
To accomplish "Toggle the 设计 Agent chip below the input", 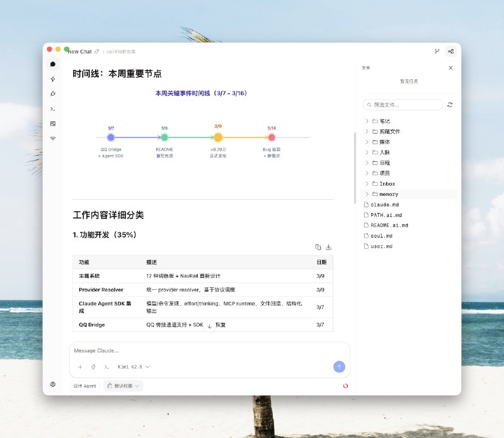I will 84,386.
